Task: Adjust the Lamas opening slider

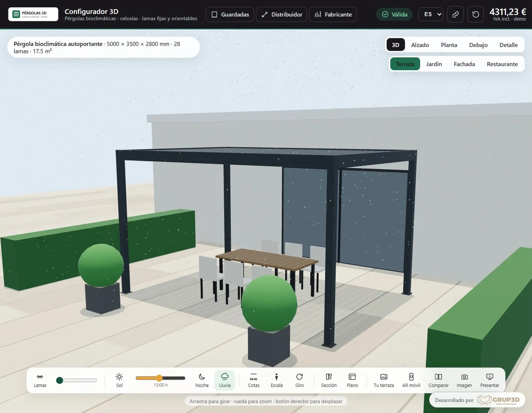Action: click(76, 380)
